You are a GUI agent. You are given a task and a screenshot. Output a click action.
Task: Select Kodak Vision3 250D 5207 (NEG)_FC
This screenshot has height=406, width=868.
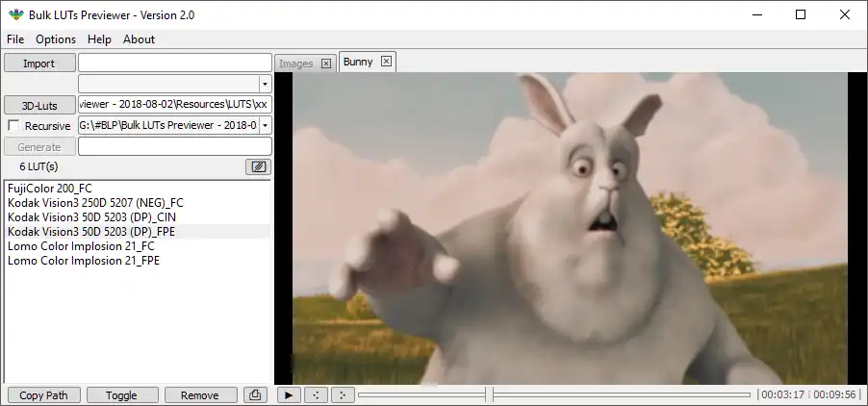pyautogui.click(x=138, y=203)
